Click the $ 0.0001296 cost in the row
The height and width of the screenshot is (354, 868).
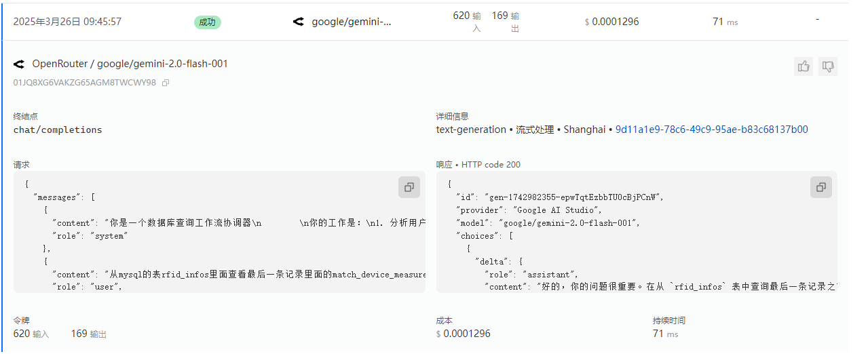coord(611,22)
